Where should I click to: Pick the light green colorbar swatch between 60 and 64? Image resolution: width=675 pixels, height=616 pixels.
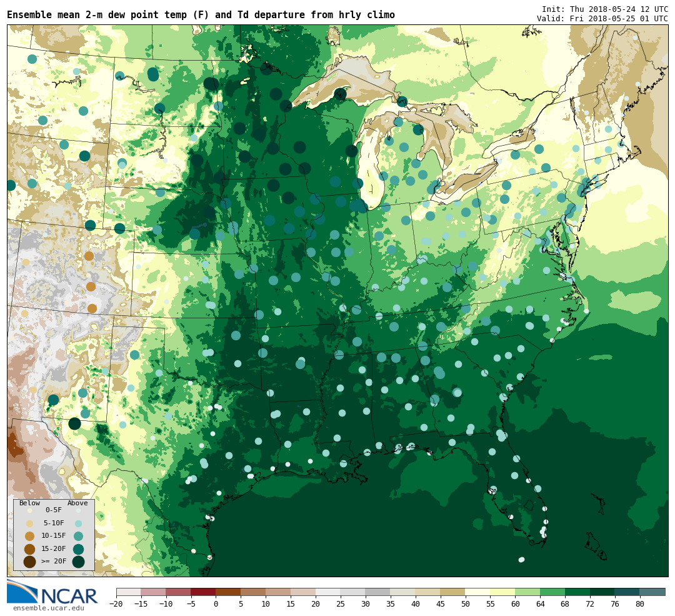(x=527, y=592)
